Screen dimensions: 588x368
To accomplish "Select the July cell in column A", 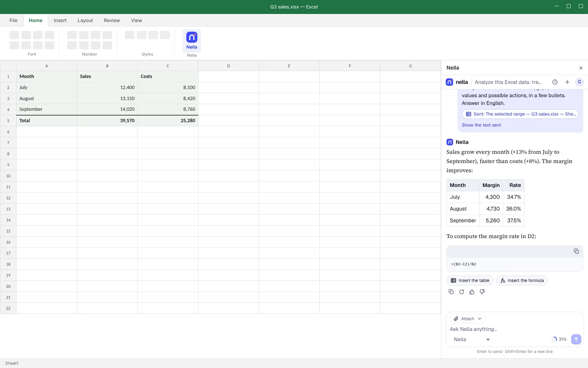I will click(x=47, y=87).
